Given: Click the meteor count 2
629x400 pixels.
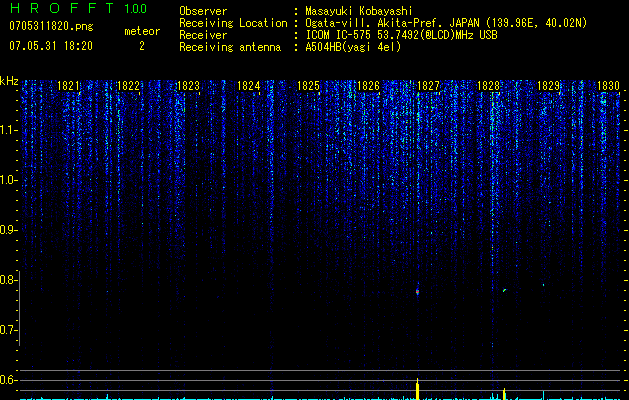Looking at the screenshot, I should tap(142, 46).
